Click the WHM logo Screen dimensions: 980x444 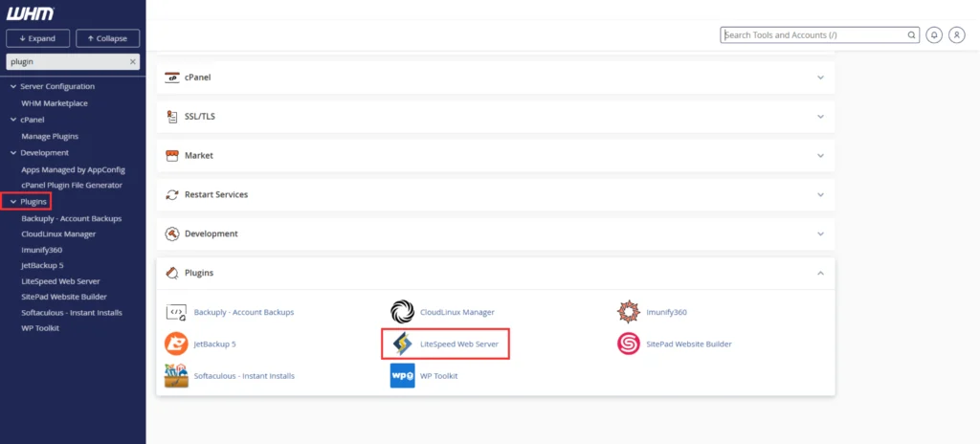click(30, 13)
